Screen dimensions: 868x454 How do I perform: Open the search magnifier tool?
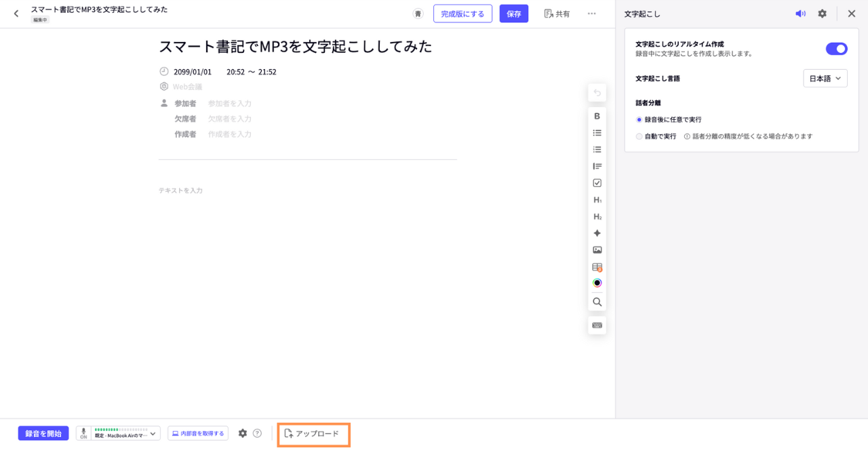point(597,302)
